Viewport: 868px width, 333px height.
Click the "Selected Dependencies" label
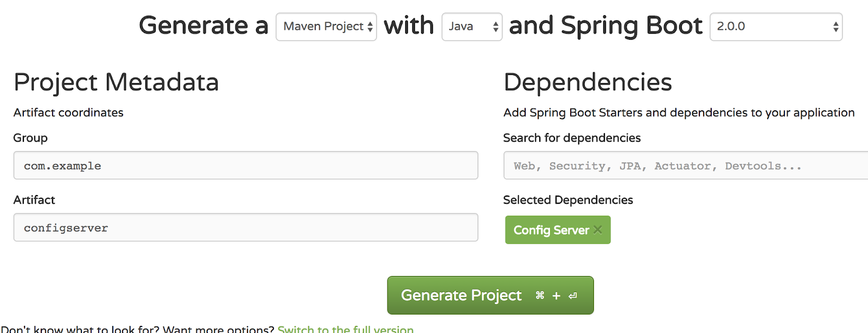pyautogui.click(x=568, y=200)
